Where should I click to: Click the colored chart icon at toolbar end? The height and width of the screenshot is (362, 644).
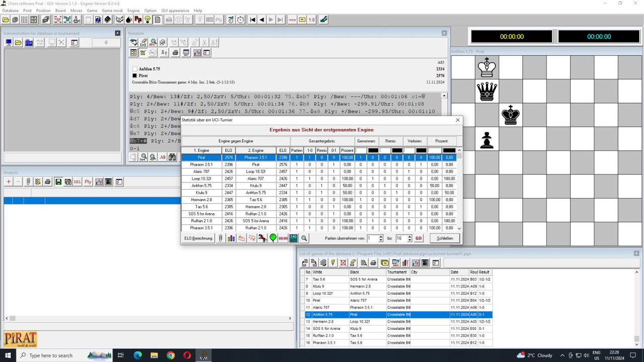324,20
